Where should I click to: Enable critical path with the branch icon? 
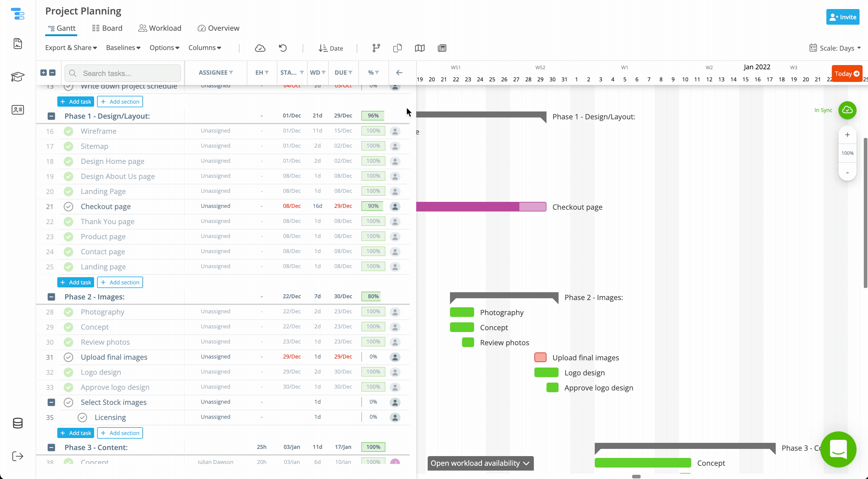click(376, 48)
